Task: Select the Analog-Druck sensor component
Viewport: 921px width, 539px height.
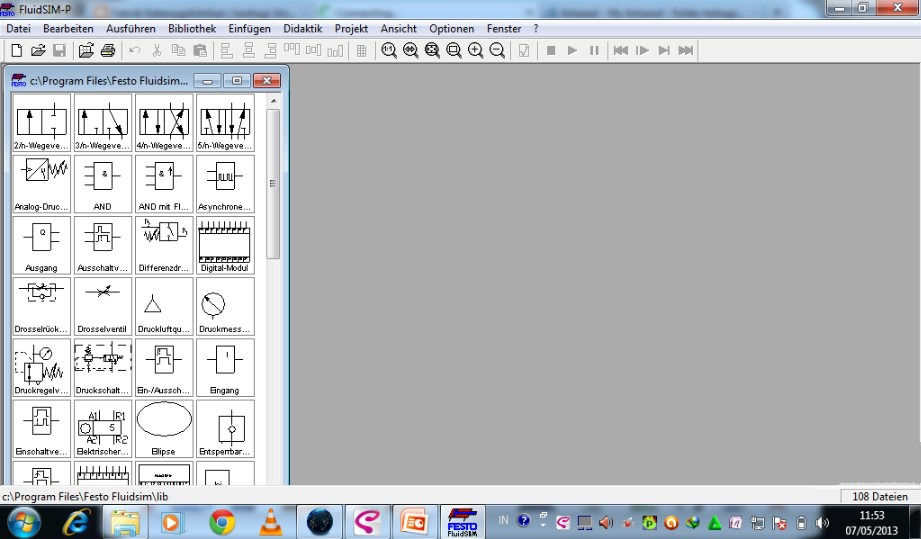Action: (42, 184)
